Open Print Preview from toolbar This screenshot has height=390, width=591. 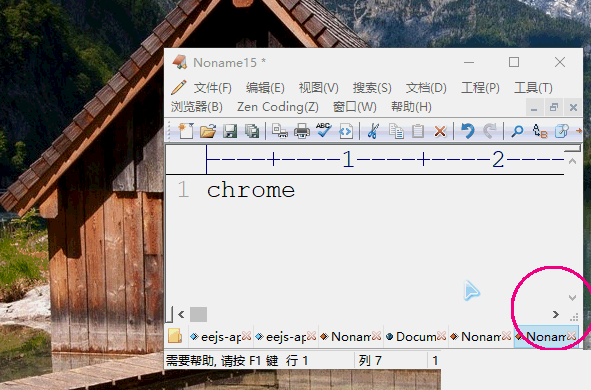[x=280, y=131]
